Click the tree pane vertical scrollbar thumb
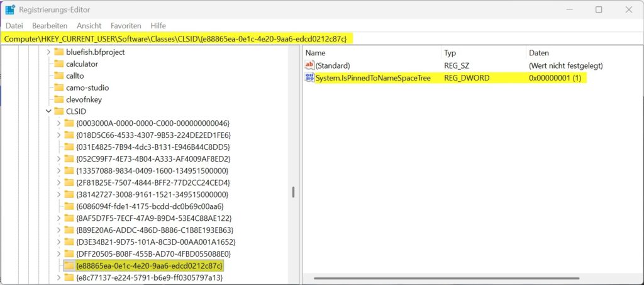This screenshot has width=644, height=285. pyautogui.click(x=293, y=192)
